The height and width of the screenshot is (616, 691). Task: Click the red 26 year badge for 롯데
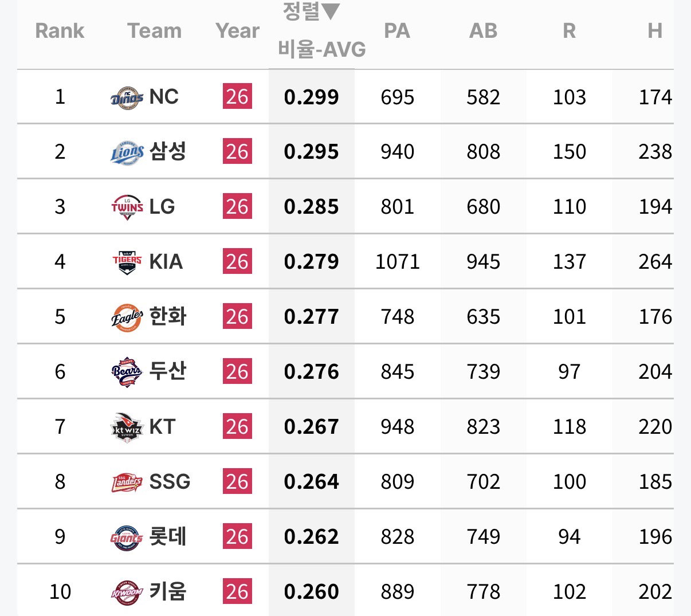pos(237,537)
